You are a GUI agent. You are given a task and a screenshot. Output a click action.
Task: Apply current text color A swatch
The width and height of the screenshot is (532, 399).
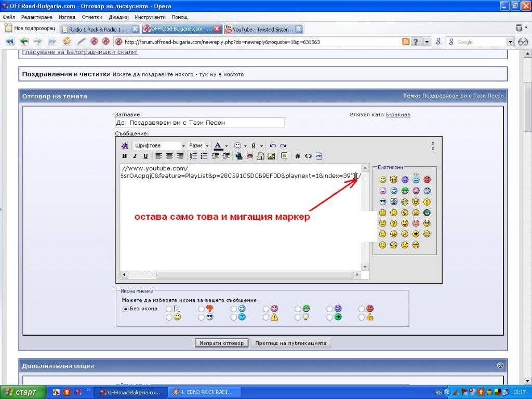[218, 146]
